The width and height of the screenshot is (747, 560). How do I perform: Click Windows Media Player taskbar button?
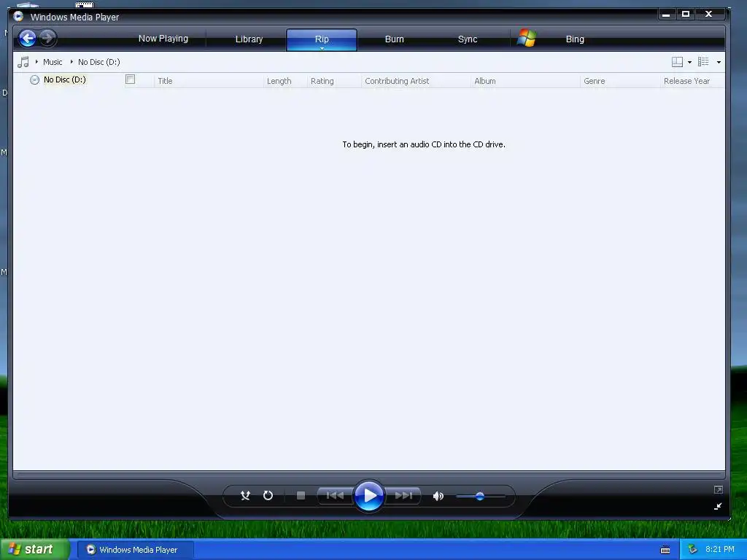[135, 550]
